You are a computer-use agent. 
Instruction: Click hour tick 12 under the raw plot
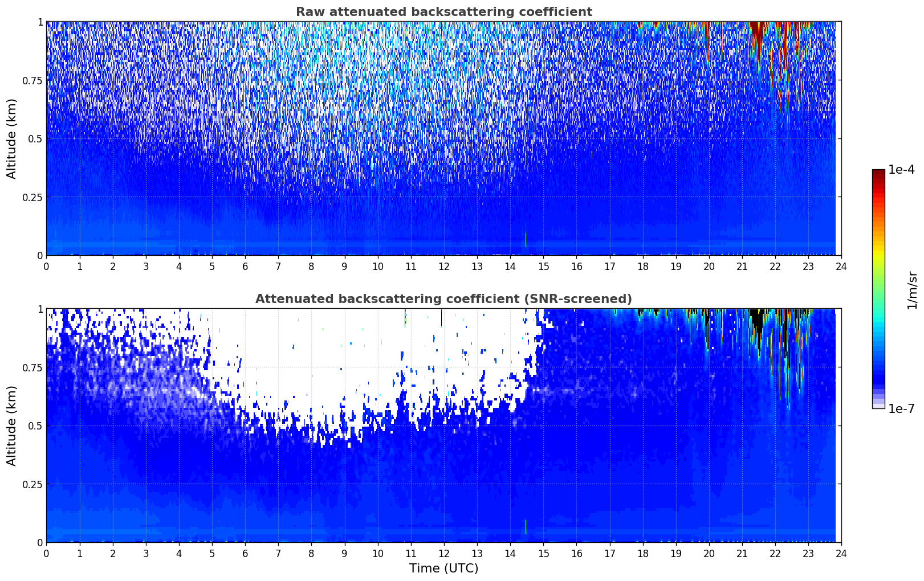pos(444,266)
